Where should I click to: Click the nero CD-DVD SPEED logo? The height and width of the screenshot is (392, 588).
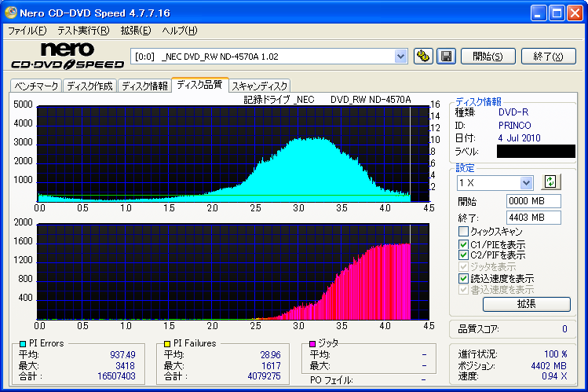[68, 56]
